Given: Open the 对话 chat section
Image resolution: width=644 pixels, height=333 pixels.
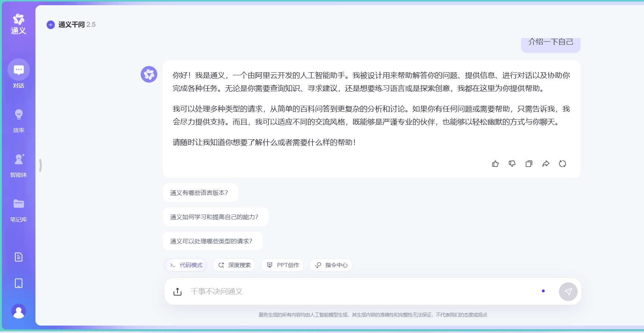Looking at the screenshot, I should pyautogui.click(x=19, y=74).
